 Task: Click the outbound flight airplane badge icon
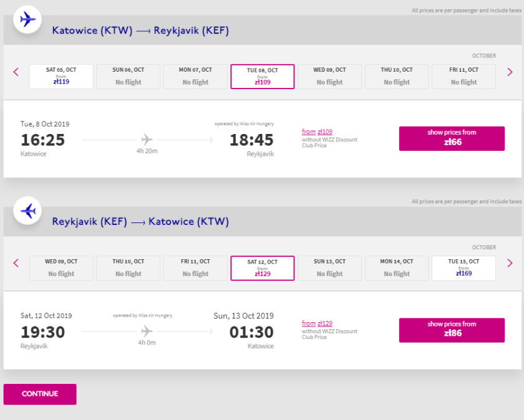pos(27,19)
